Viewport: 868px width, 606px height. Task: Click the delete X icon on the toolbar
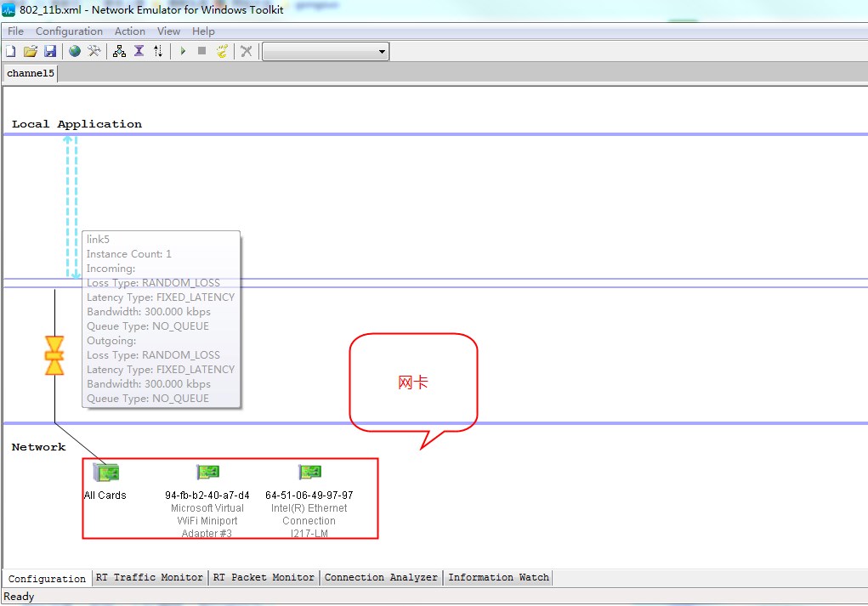(x=246, y=50)
